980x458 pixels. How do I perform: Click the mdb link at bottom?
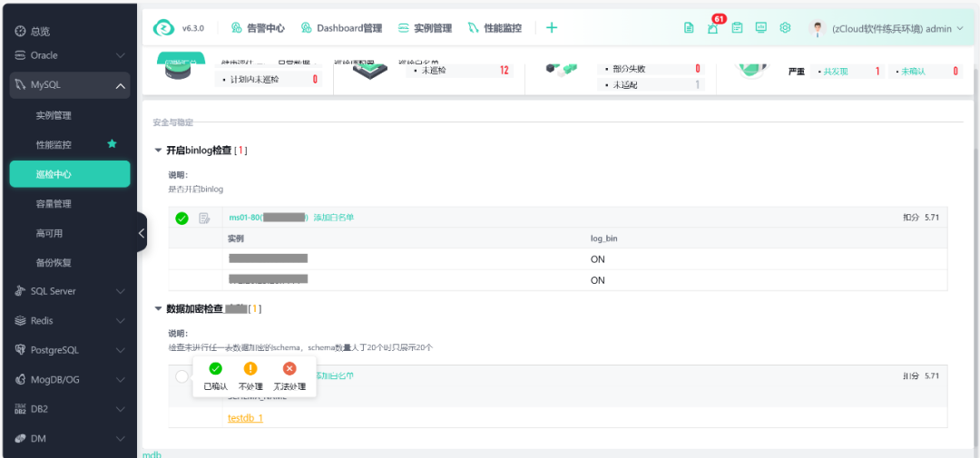pyautogui.click(x=152, y=454)
